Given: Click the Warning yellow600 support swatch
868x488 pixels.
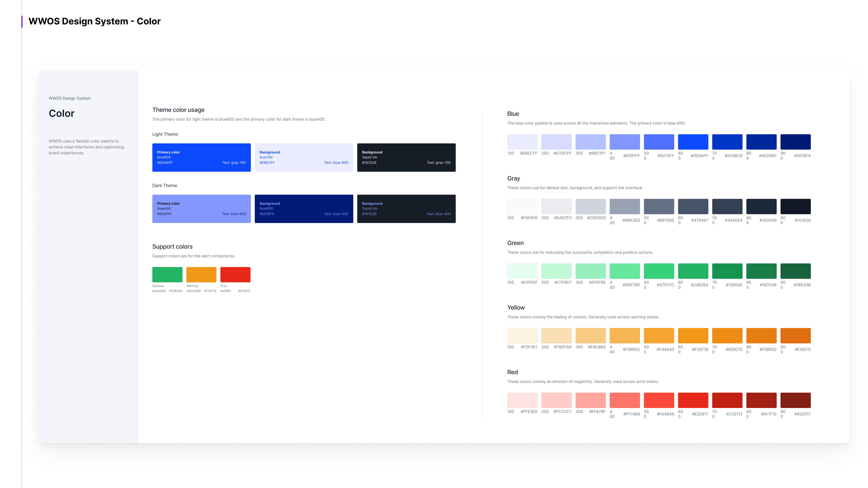Looking at the screenshot, I should pos(201,274).
